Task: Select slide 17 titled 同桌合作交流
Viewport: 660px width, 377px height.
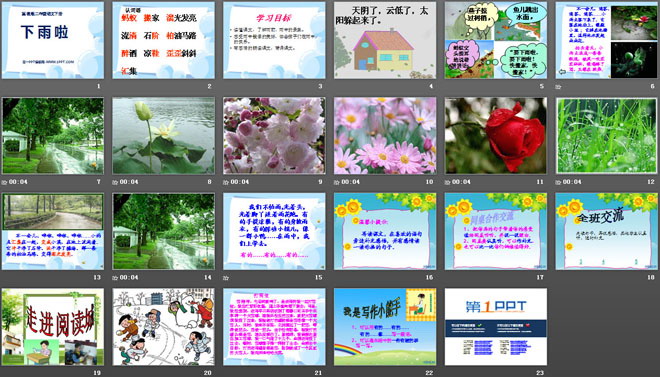Action: [496, 231]
